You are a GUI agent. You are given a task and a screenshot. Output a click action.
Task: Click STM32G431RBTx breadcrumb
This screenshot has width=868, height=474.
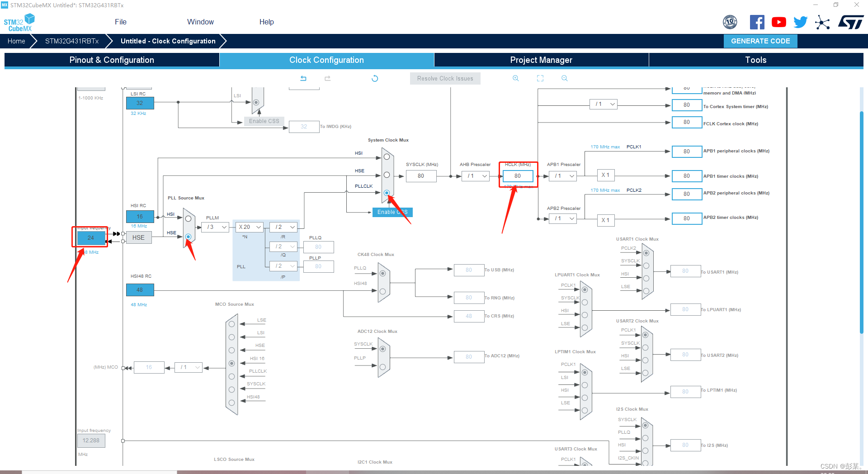(72, 41)
